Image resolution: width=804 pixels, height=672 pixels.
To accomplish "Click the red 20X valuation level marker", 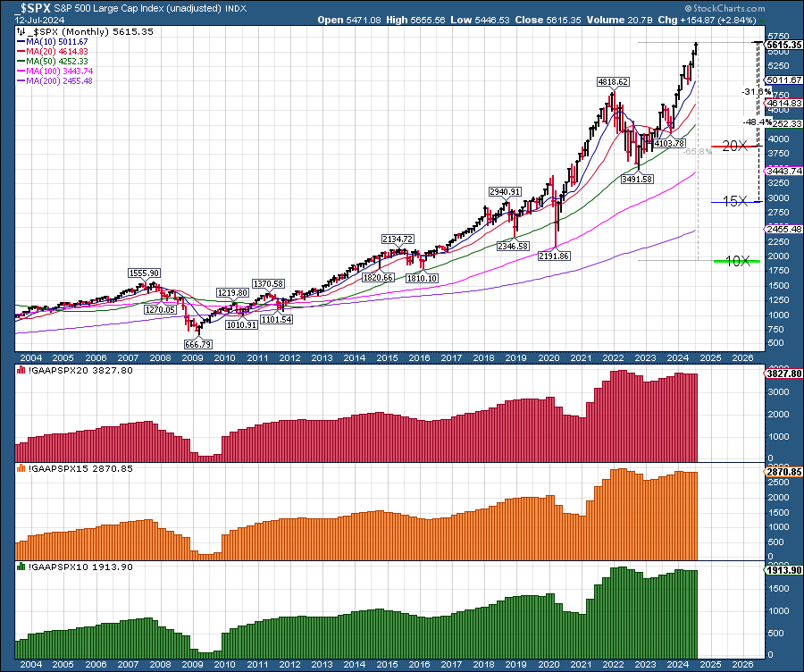I will (735, 147).
